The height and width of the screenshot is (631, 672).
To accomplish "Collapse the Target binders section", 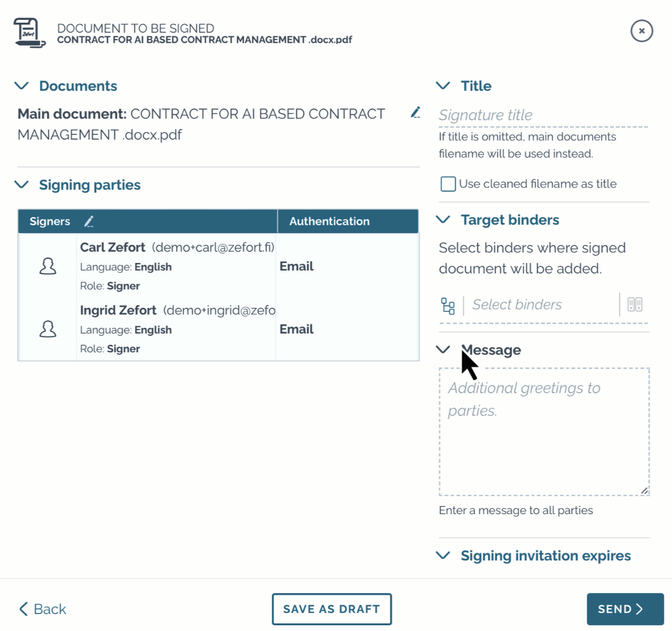I will click(x=443, y=220).
